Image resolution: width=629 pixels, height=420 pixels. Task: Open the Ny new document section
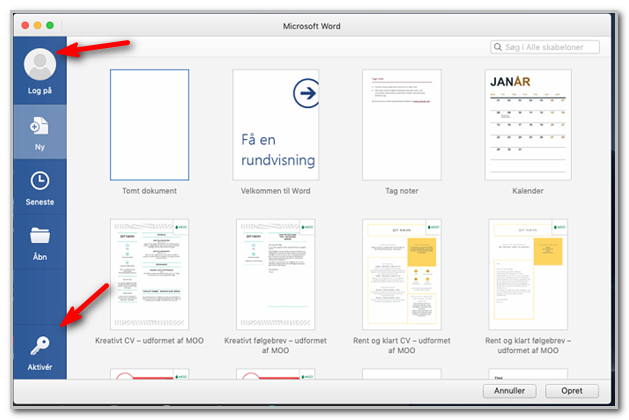pyautogui.click(x=40, y=132)
